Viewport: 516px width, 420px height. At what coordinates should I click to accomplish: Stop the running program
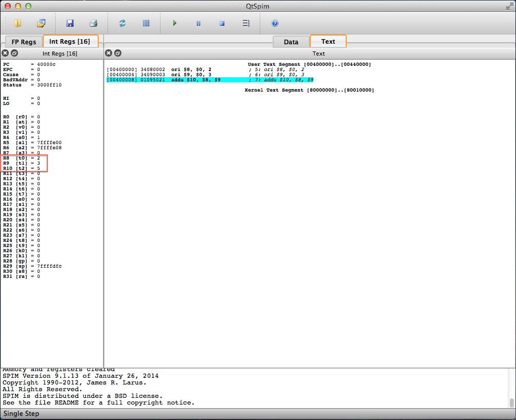222,23
